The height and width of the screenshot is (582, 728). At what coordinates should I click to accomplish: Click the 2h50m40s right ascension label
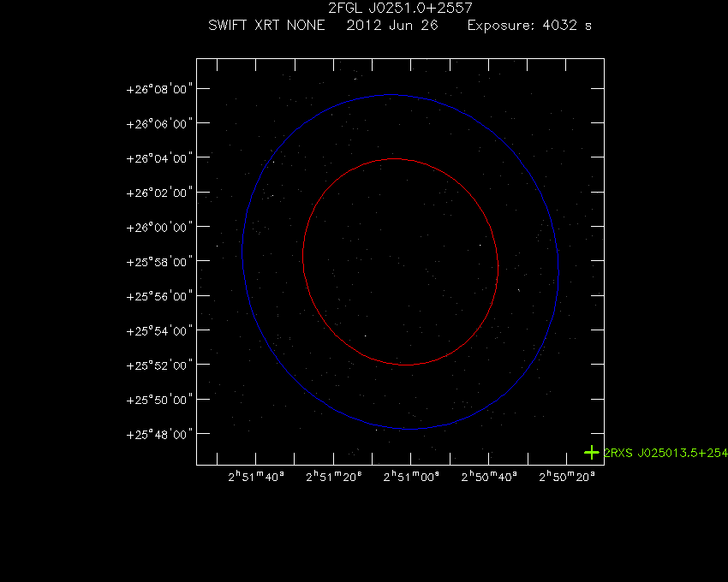[489, 476]
